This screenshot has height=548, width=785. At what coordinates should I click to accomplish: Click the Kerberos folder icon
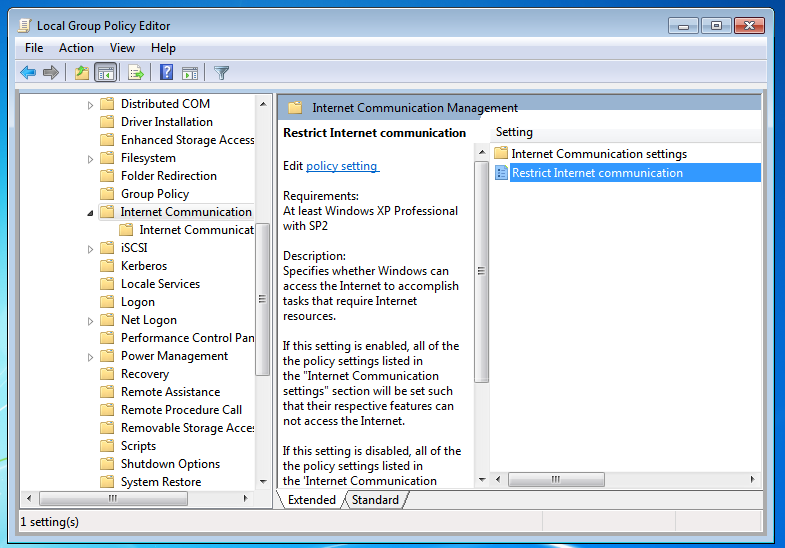point(107,266)
